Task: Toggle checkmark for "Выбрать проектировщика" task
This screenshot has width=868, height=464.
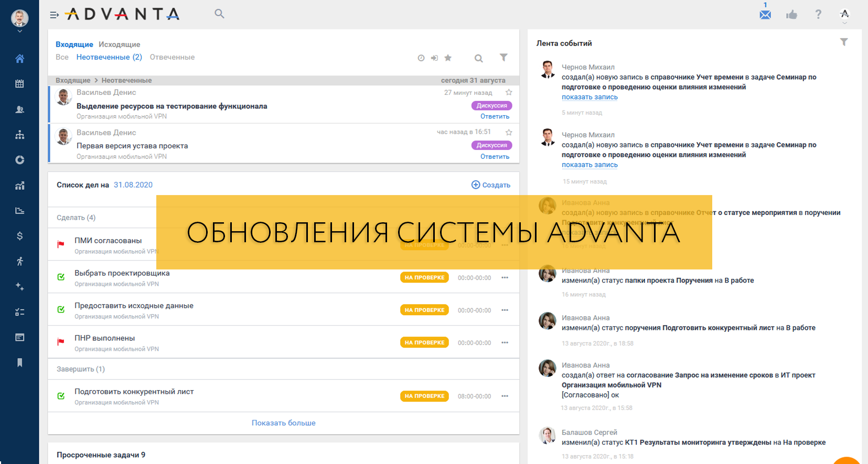Action: pos(61,277)
